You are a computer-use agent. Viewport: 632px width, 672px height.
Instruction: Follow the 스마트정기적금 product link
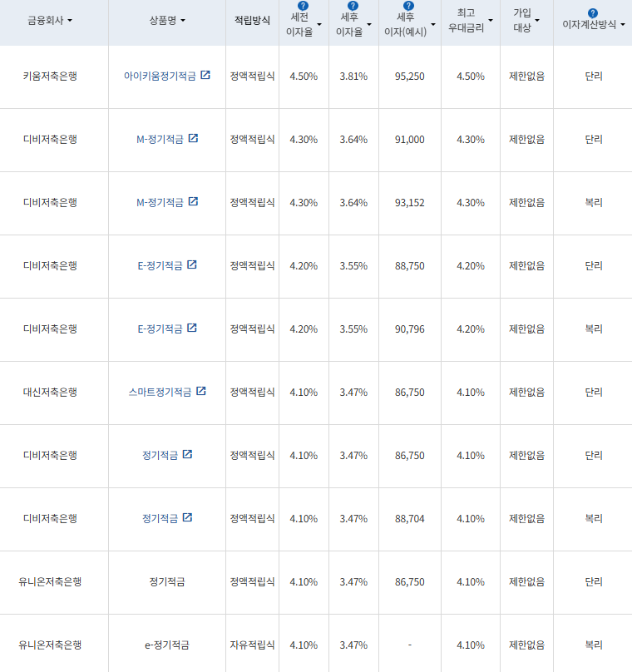click(160, 392)
